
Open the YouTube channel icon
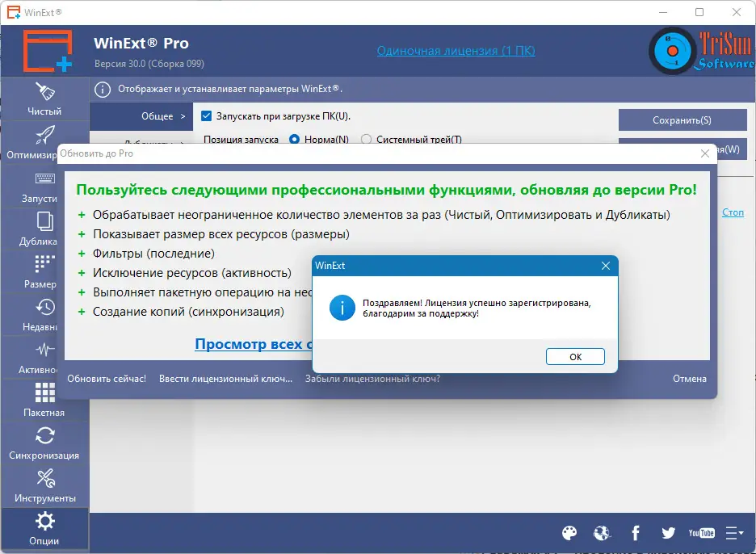702,533
